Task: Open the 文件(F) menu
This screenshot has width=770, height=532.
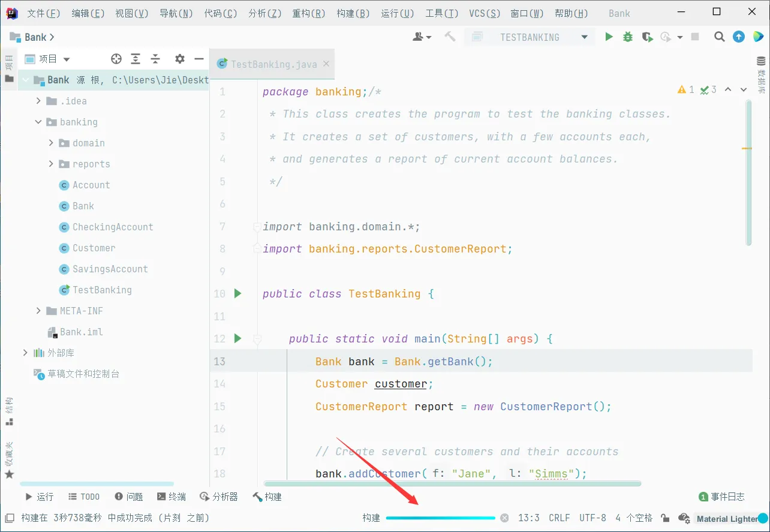Action: tap(44, 13)
